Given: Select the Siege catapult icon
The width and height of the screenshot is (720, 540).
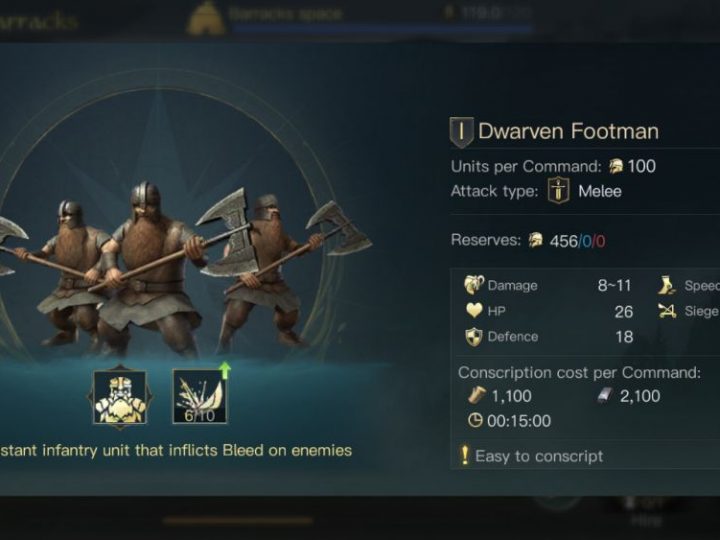Looking at the screenshot, I should click(x=667, y=311).
